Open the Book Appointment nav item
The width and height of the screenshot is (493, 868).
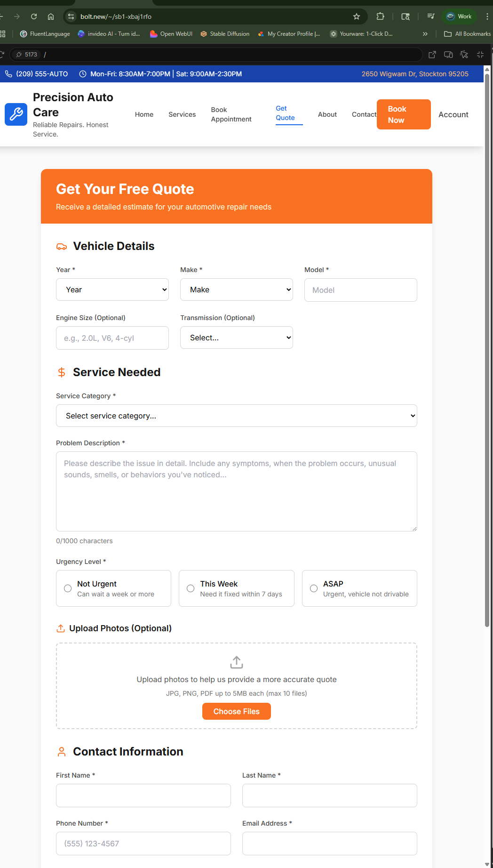click(231, 114)
